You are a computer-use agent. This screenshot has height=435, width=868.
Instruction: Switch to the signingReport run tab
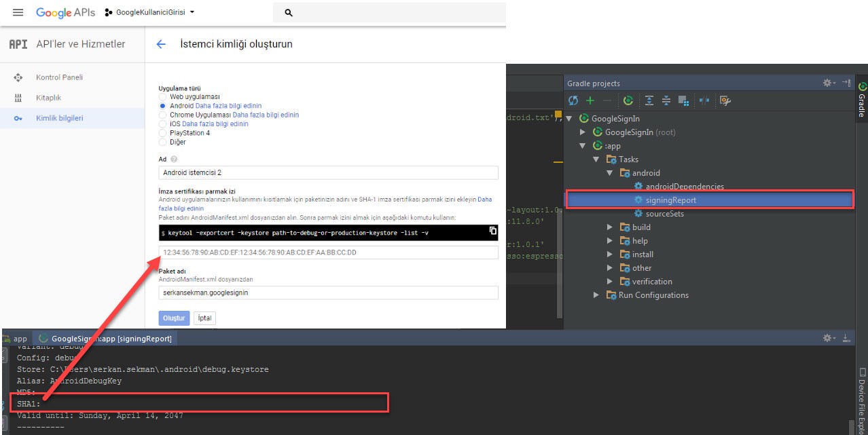[105, 338]
